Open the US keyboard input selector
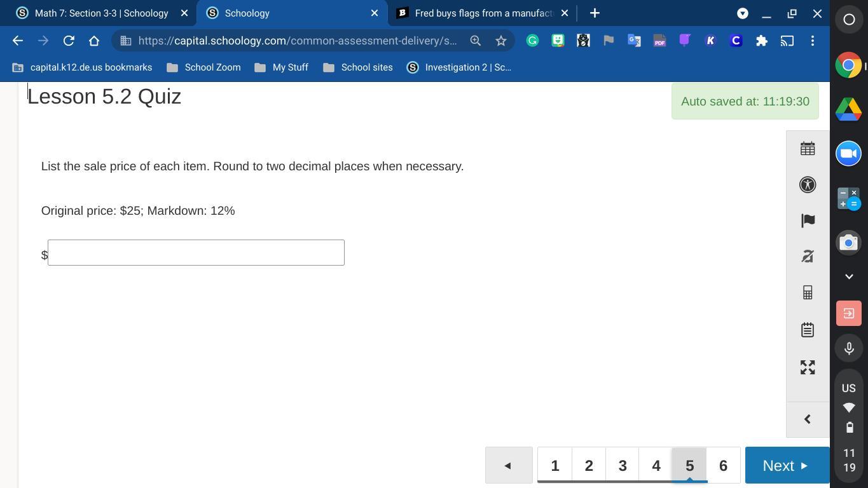Image resolution: width=868 pixels, height=488 pixels. click(x=848, y=388)
